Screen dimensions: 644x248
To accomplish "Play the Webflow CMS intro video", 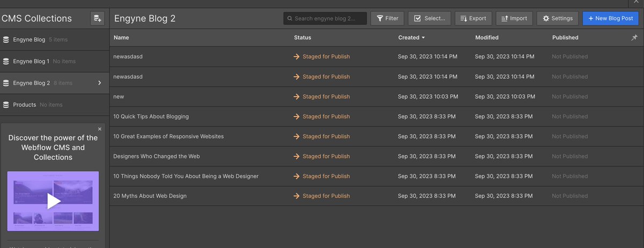I will click(x=53, y=201).
